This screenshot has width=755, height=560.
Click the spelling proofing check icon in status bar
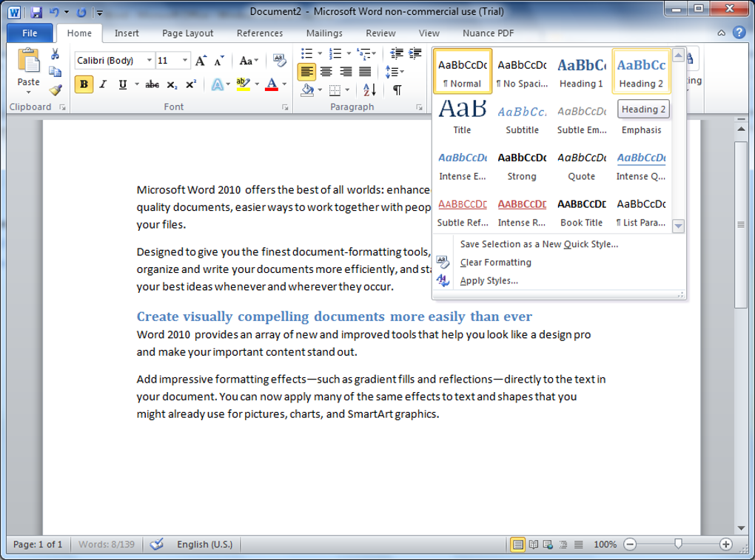[156, 544]
